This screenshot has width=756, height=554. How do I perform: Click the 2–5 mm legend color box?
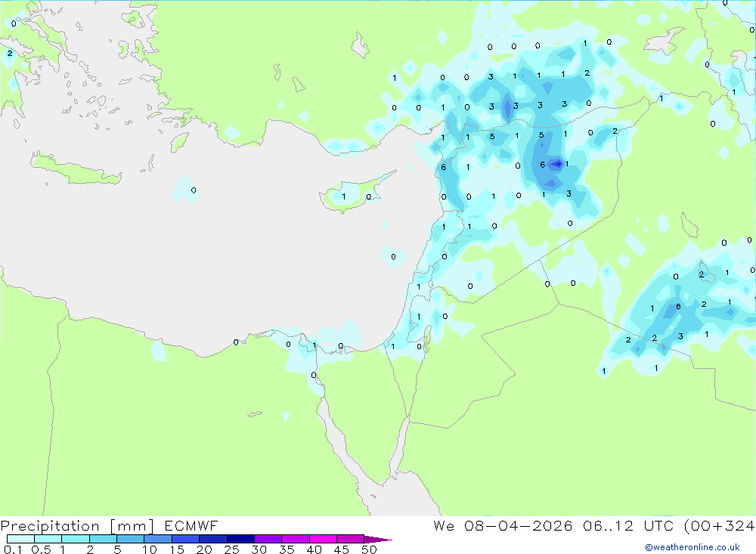point(103,539)
